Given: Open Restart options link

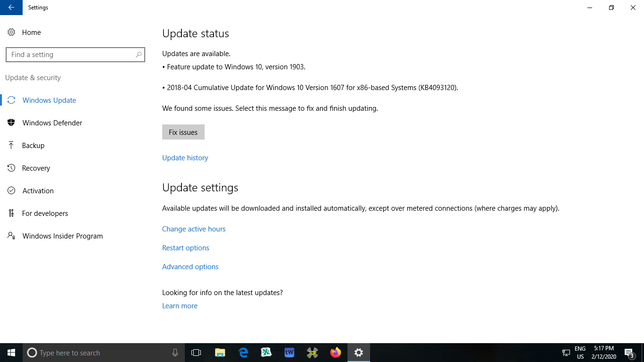Looking at the screenshot, I should [x=186, y=248].
